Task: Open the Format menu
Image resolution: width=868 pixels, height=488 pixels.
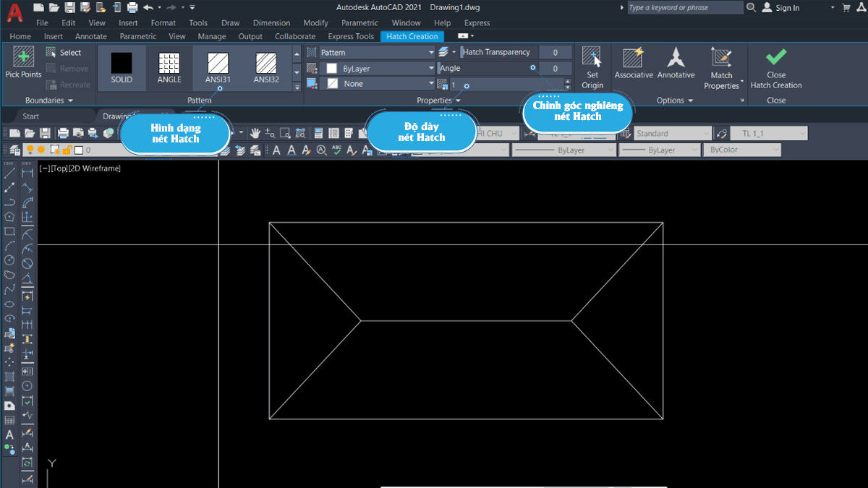Action: point(163,23)
